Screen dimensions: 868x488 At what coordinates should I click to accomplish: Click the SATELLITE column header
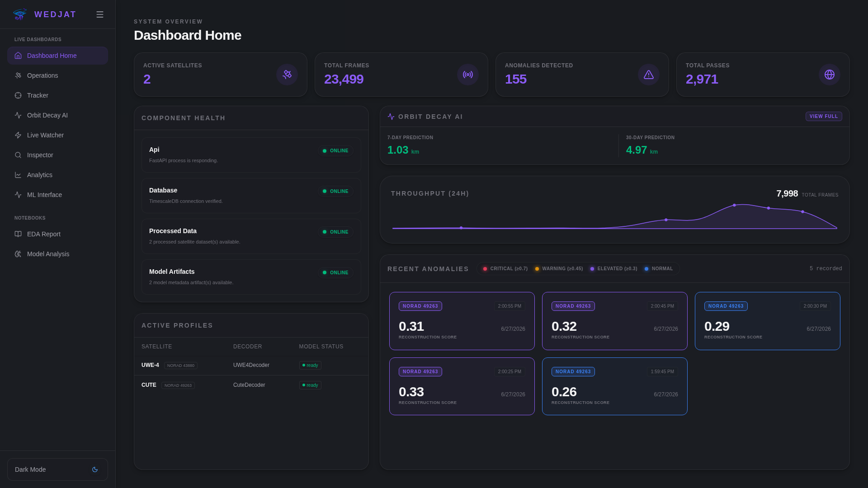coord(157,347)
